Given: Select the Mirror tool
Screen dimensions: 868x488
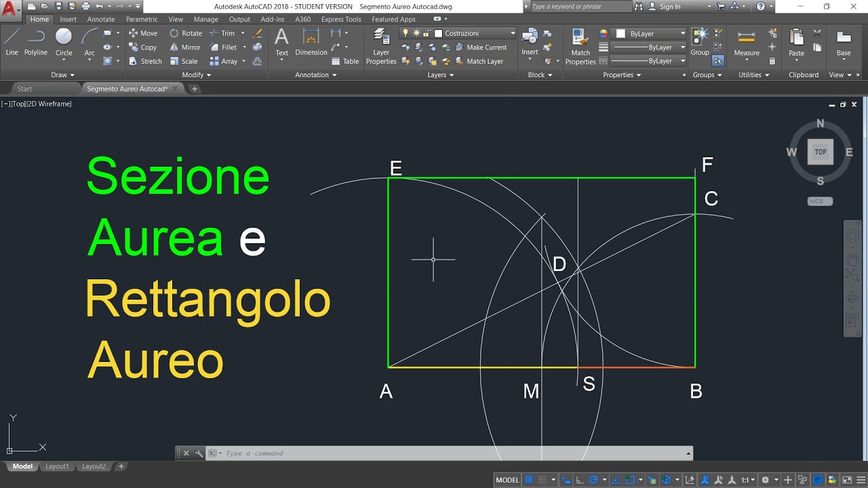Looking at the screenshot, I should coord(185,47).
